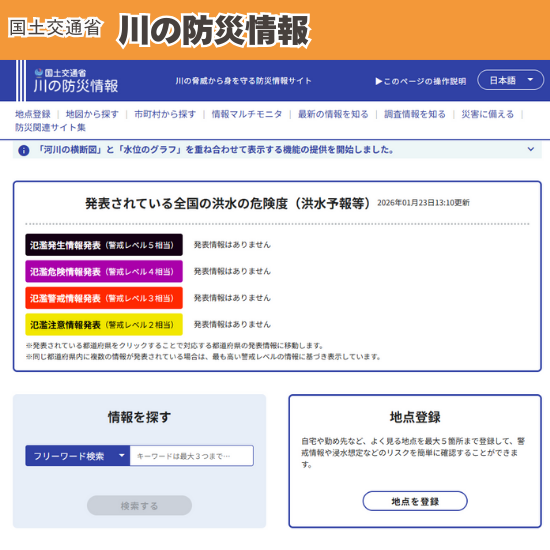The height and width of the screenshot is (550, 550).
Task: Click the purple 氾濫危険情報発表 level 4 label
Action: [104, 271]
